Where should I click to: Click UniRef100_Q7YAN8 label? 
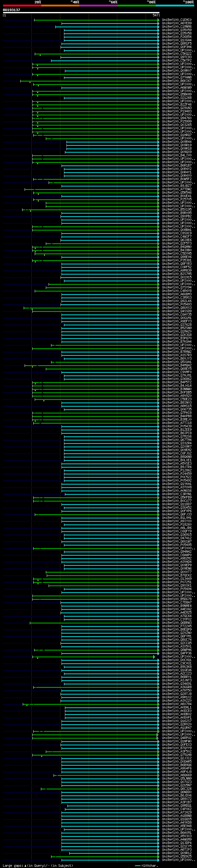coord(177,78)
